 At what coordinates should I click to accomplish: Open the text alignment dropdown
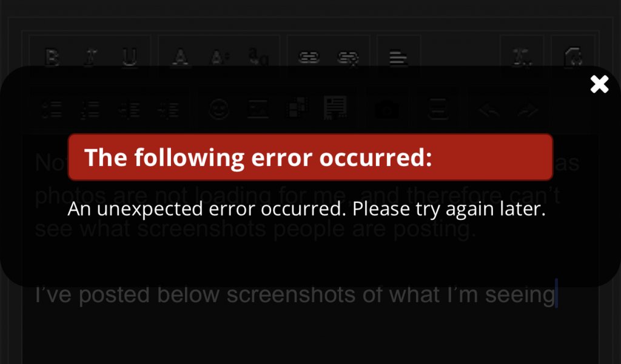tap(398, 58)
